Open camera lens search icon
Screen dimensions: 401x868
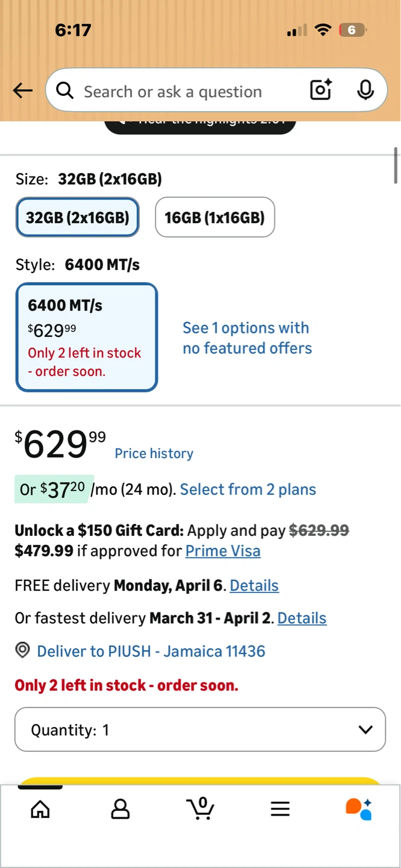point(321,90)
